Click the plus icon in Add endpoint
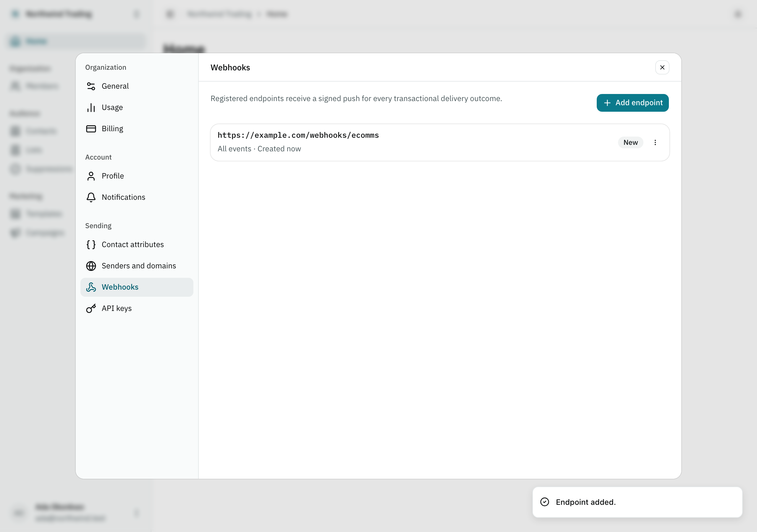757x532 pixels. pyautogui.click(x=607, y=103)
